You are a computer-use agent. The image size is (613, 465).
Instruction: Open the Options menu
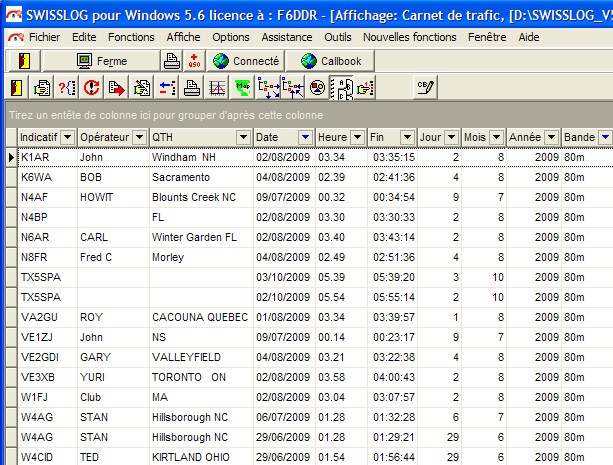click(231, 37)
